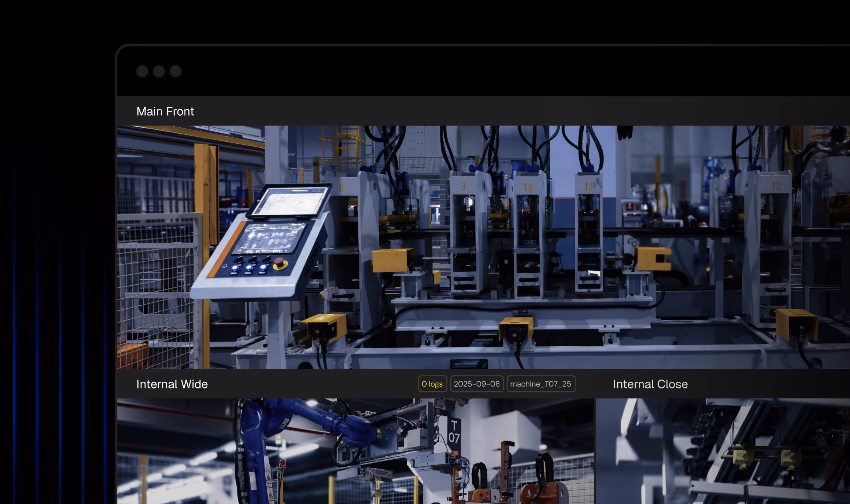Select the Internal Wide heading

tap(172, 384)
